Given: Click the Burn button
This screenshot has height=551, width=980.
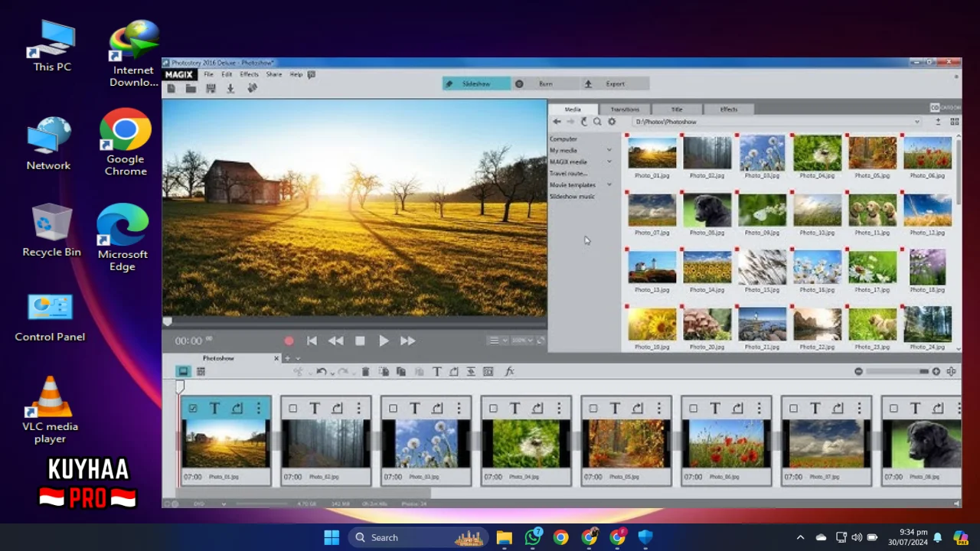Looking at the screenshot, I should pyautogui.click(x=545, y=83).
